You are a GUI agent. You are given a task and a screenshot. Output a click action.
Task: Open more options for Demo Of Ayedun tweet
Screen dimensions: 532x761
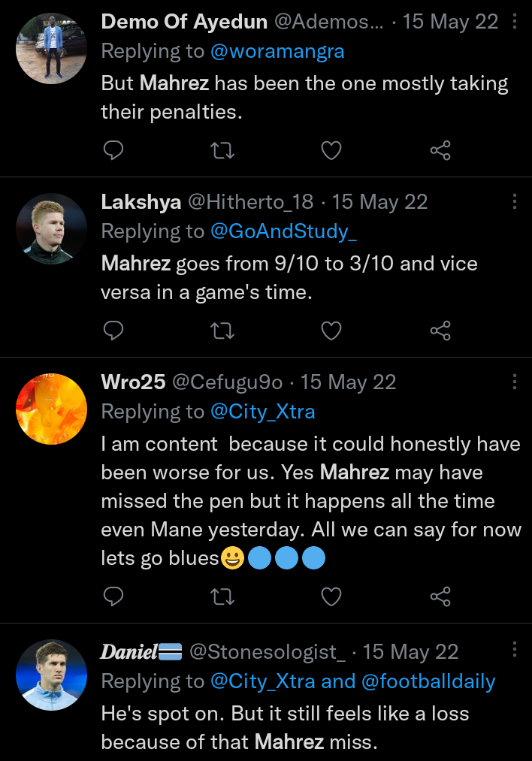click(x=515, y=22)
